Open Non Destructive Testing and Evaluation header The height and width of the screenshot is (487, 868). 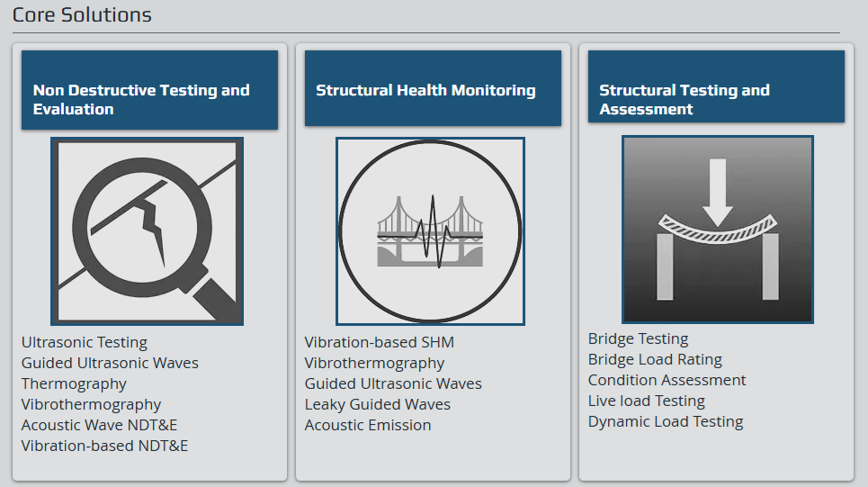coord(149,90)
